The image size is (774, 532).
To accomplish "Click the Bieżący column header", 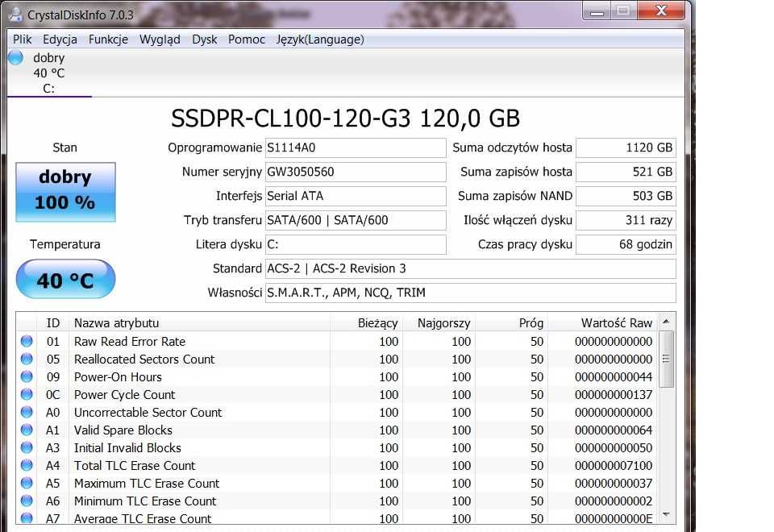I will 367,323.
